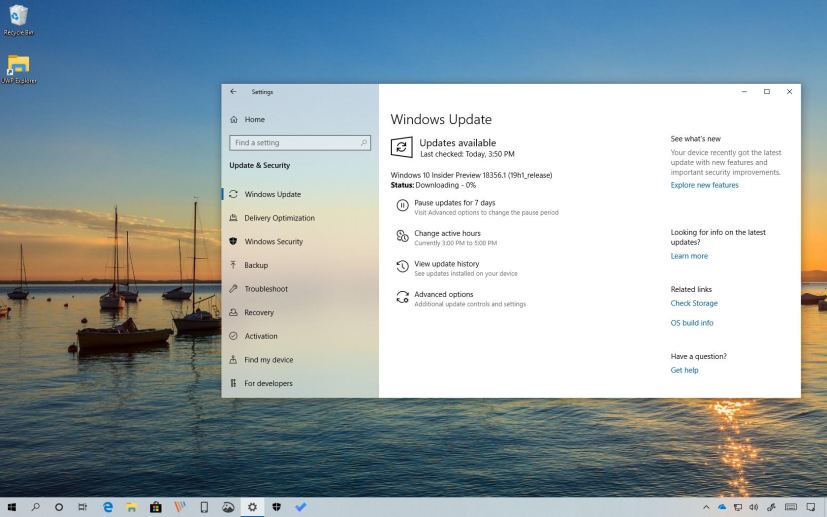Click the Settings back arrow
Image resolution: width=827 pixels, height=517 pixels.
(233, 91)
